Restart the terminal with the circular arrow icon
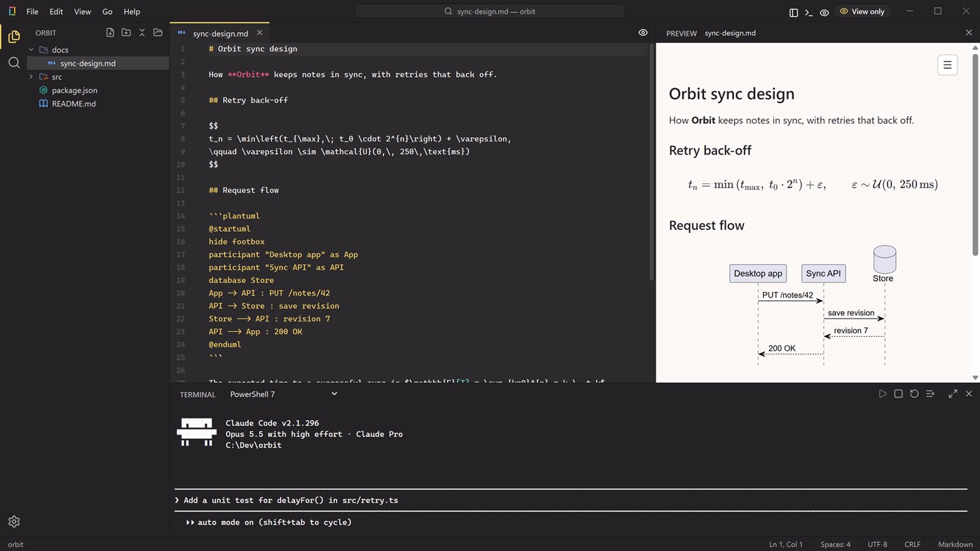 [914, 394]
